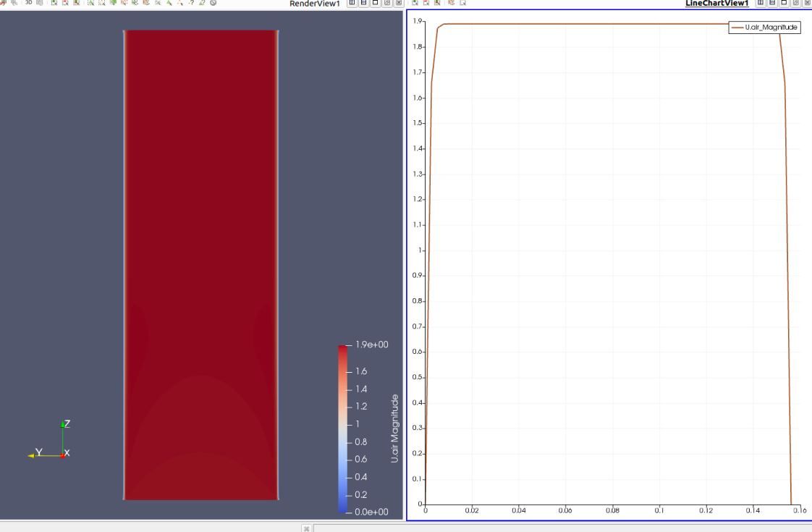Viewport: 812px width, 532px height.
Task: Split RenderView1 horizontally
Action: coord(352,3)
